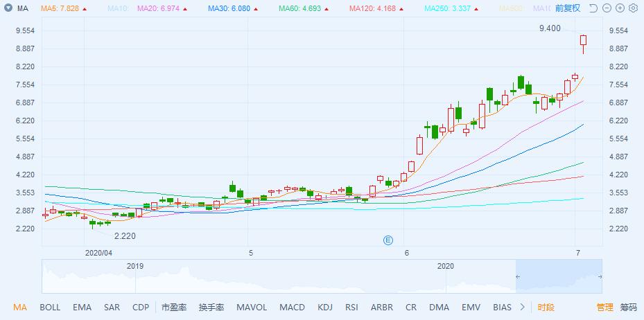Select the DMA indicator
Screen dimensions: 644x320
(x=439, y=308)
